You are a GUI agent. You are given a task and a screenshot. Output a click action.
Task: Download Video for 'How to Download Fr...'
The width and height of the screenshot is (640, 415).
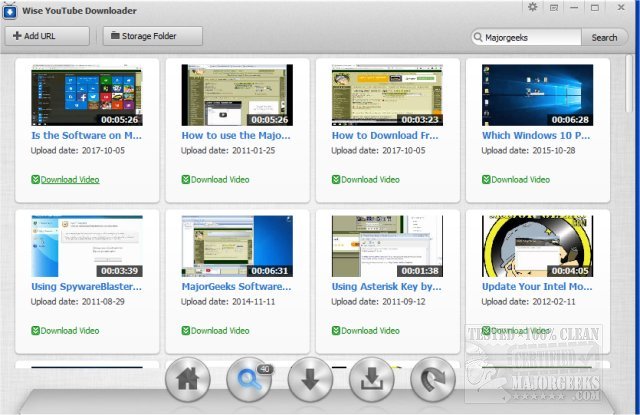tap(366, 180)
